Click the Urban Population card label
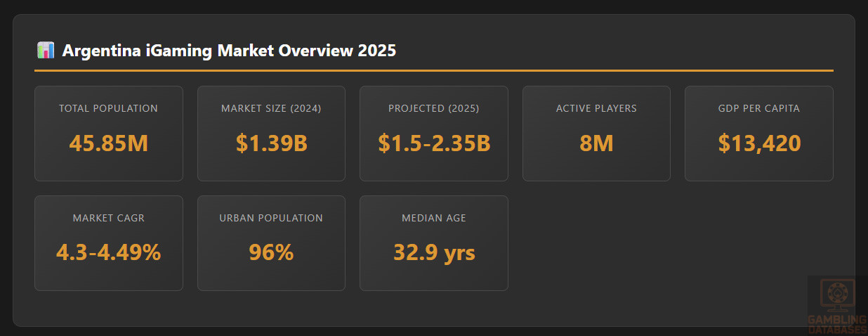The height and width of the screenshot is (336, 868). click(x=271, y=218)
